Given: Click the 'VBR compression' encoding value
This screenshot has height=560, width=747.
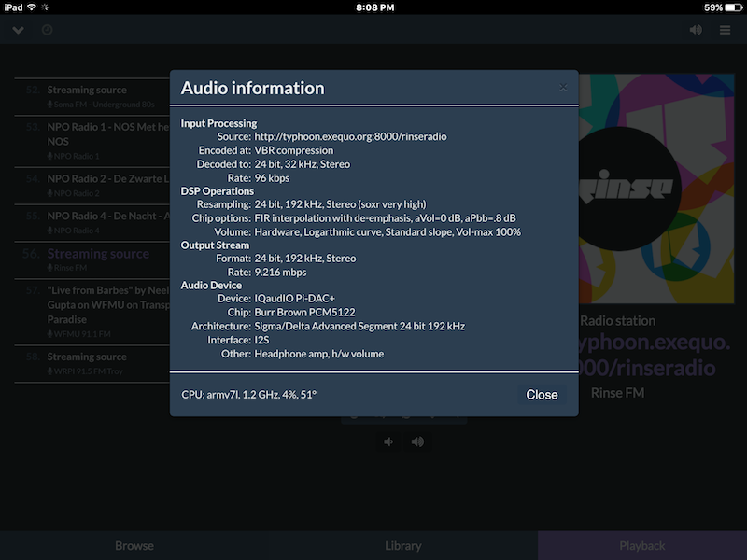Looking at the screenshot, I should [x=294, y=150].
